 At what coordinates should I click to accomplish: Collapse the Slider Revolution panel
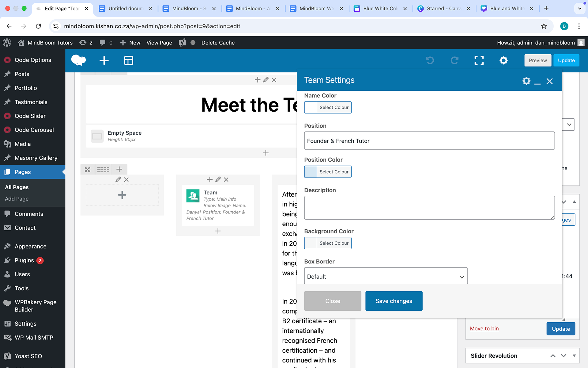(574, 356)
